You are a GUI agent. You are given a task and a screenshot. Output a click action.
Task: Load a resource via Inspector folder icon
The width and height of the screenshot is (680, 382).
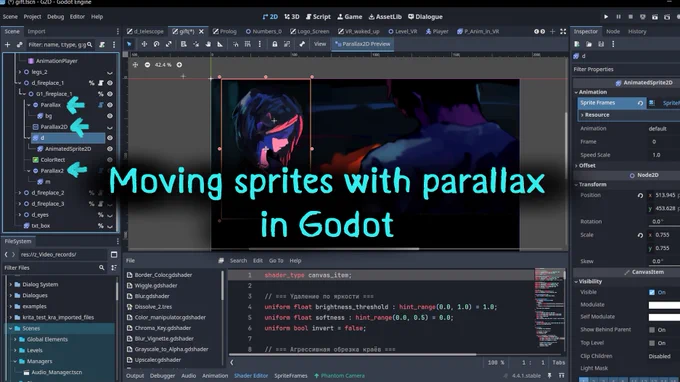coord(589,44)
